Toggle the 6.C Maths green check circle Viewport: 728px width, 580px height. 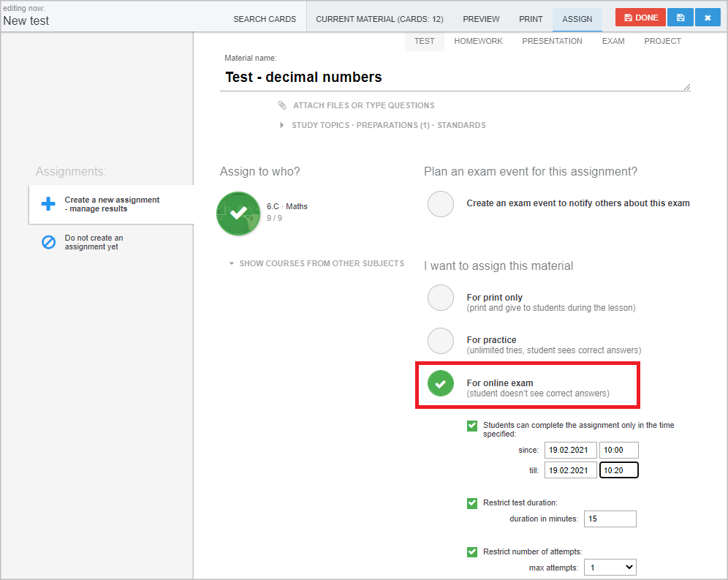tap(238, 214)
